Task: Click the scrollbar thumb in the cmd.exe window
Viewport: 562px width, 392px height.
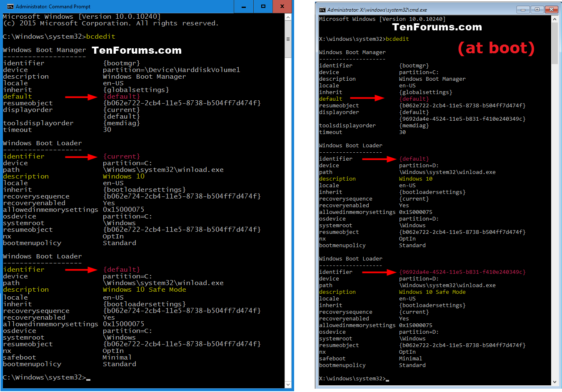Action: coord(555,43)
